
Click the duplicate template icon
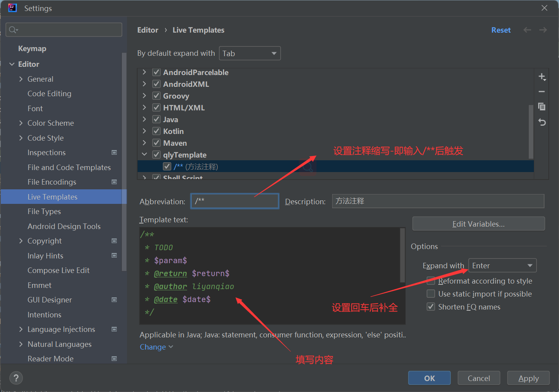[542, 107]
